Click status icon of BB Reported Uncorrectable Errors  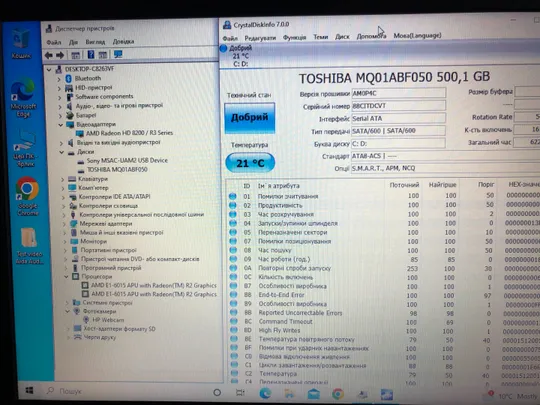[234, 312]
